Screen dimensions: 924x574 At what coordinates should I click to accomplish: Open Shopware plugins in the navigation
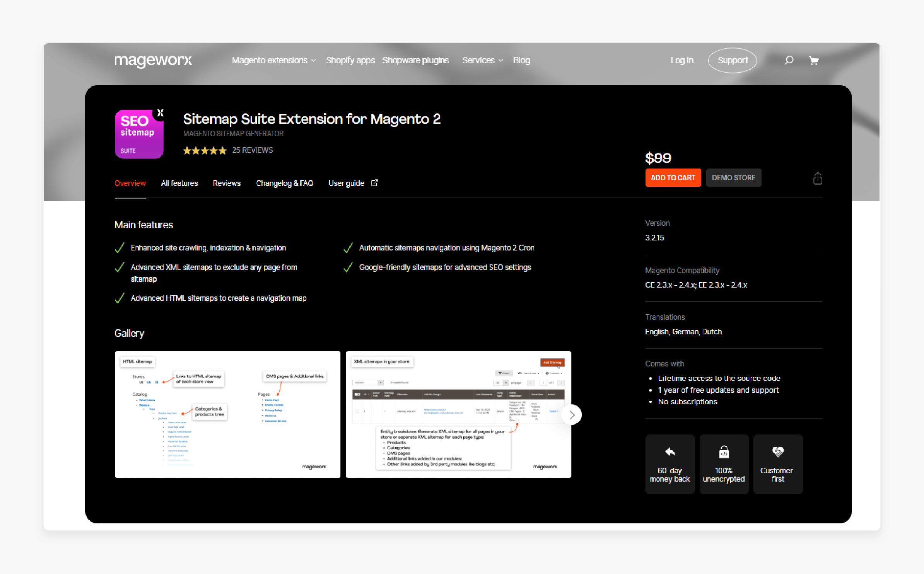416,60
